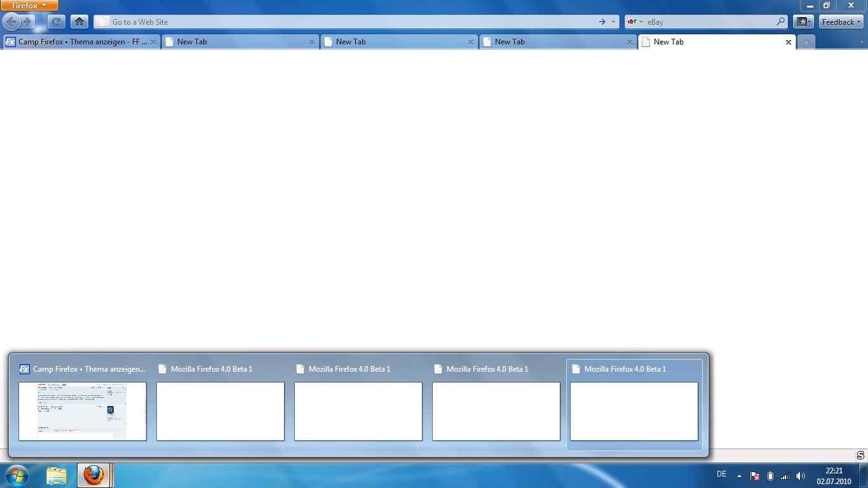Image resolution: width=868 pixels, height=488 pixels.
Task: Open the list all tabs dropdown
Action: [862, 42]
